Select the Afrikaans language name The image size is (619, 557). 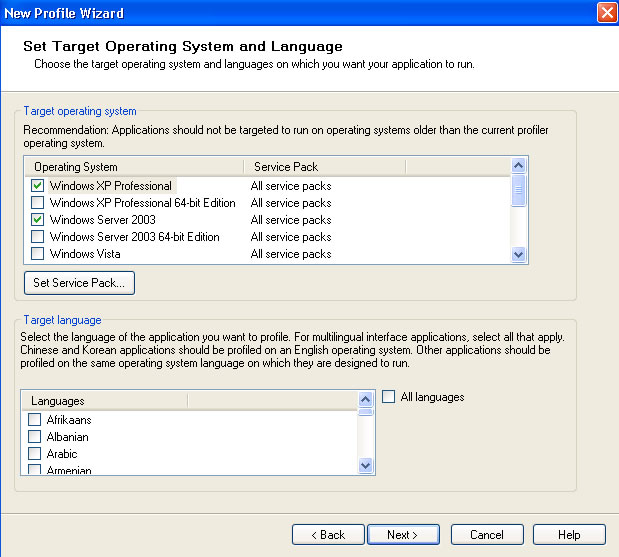pos(69,420)
